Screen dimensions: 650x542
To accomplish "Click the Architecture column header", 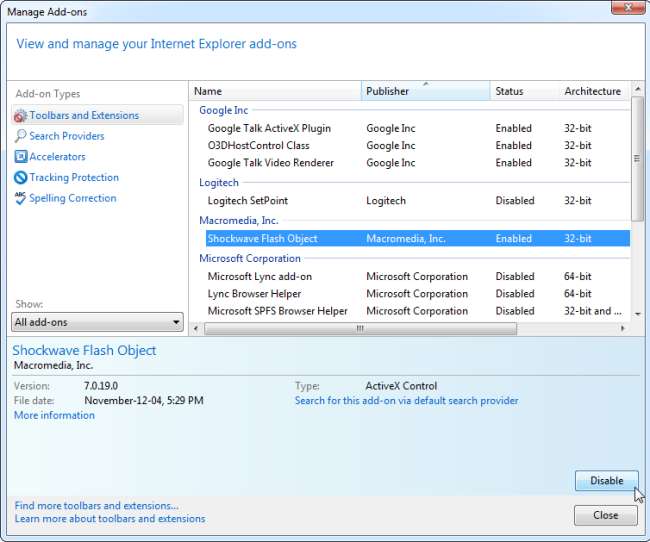I will pyautogui.click(x=594, y=91).
